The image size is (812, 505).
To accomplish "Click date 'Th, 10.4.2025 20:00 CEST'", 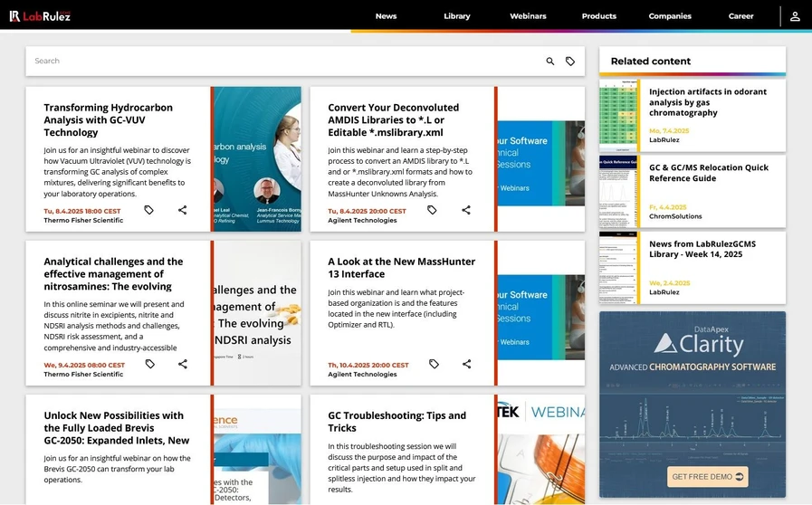I will click(x=368, y=365).
